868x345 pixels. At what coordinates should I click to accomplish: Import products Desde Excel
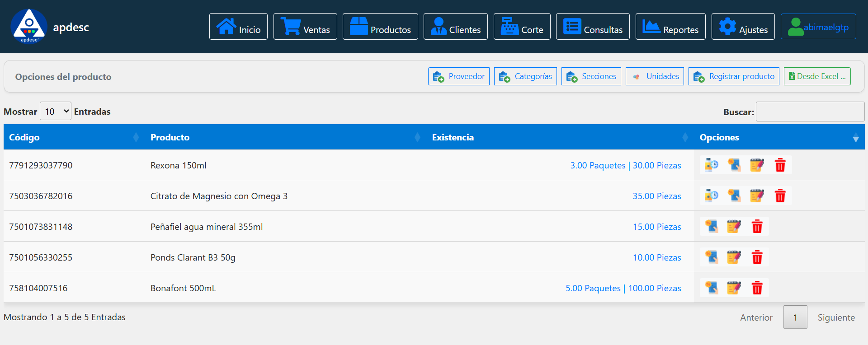(x=817, y=76)
